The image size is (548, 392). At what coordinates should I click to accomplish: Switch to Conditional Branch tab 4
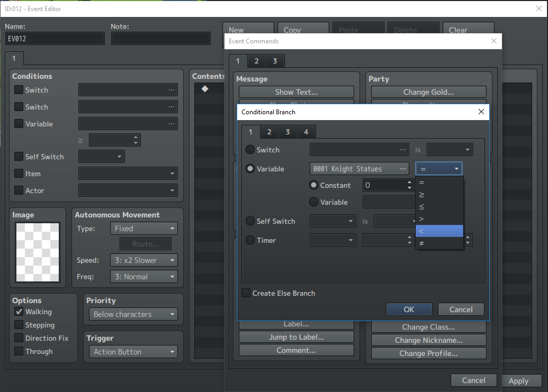[x=306, y=132]
